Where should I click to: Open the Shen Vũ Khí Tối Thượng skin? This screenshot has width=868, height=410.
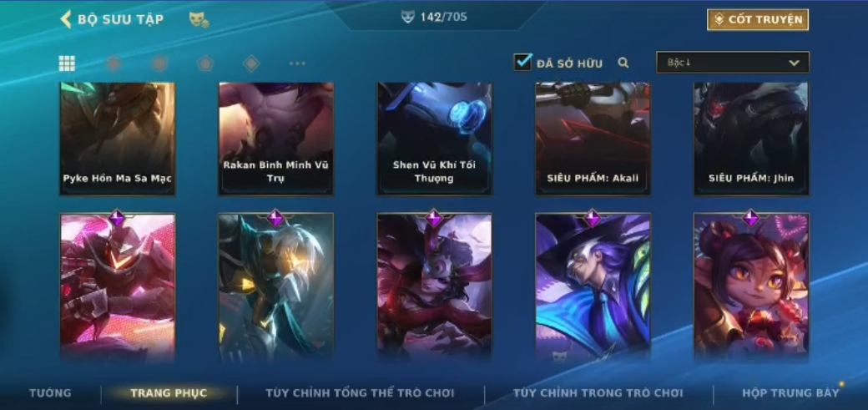point(435,139)
